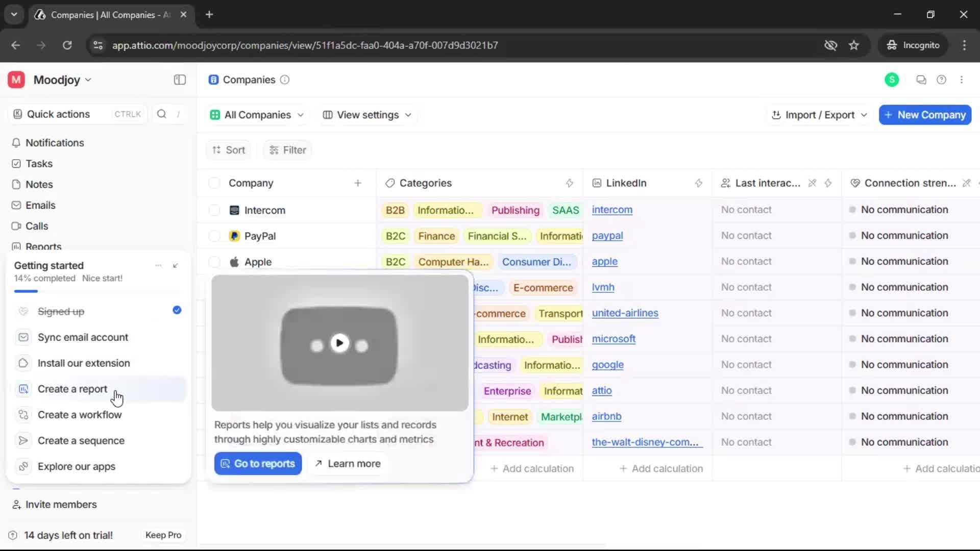Open Reports in the sidebar
The height and width of the screenshot is (551, 980).
click(x=42, y=246)
